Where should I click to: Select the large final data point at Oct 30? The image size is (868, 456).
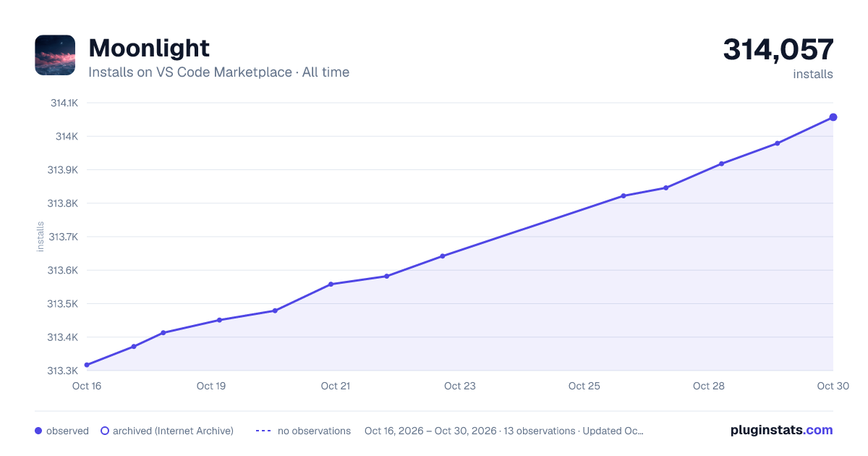click(833, 117)
